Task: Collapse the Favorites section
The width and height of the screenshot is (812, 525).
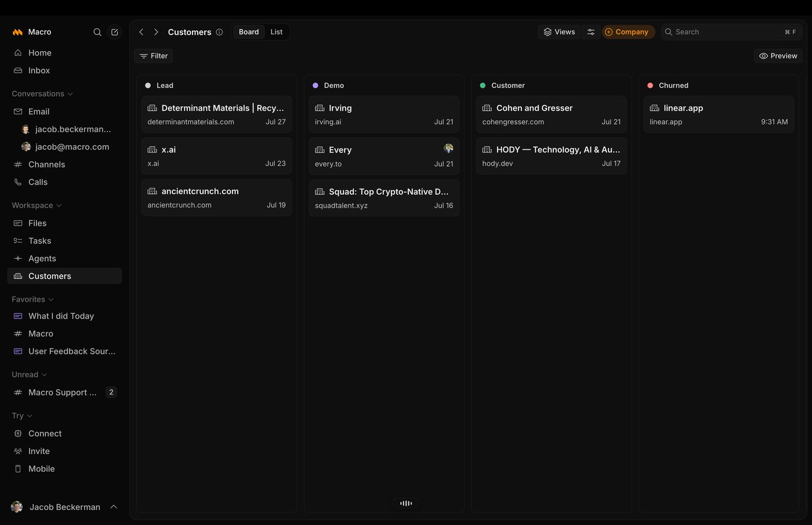Action: point(32,299)
